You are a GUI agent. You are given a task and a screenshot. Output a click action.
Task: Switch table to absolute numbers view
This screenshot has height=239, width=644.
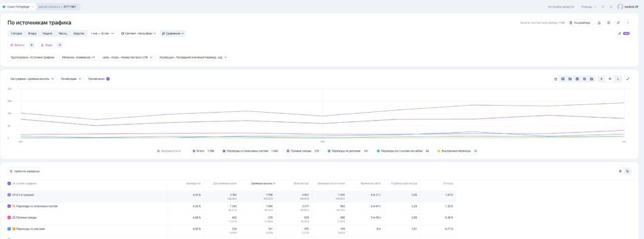point(620,171)
